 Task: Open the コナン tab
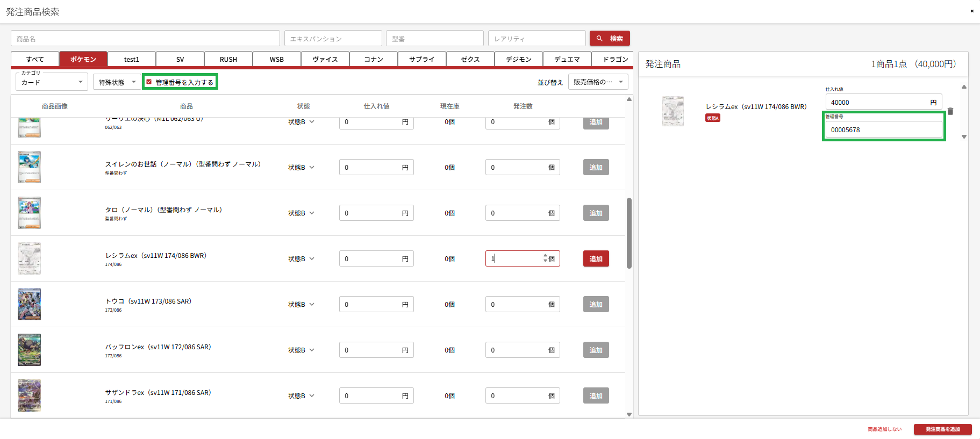coord(374,59)
